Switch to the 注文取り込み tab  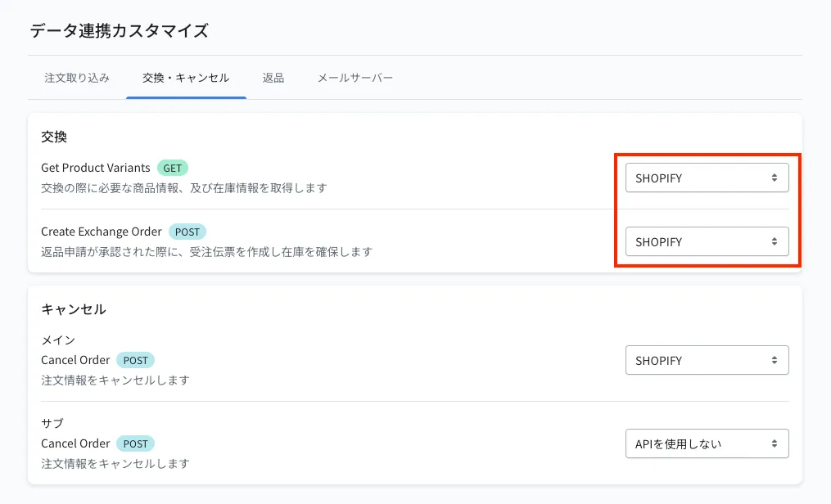[77, 78]
